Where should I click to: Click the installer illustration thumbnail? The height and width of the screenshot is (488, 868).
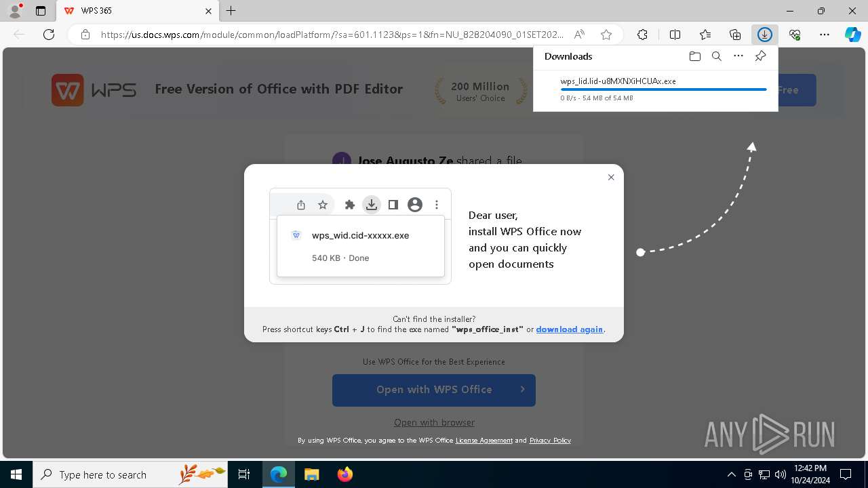[360, 236]
